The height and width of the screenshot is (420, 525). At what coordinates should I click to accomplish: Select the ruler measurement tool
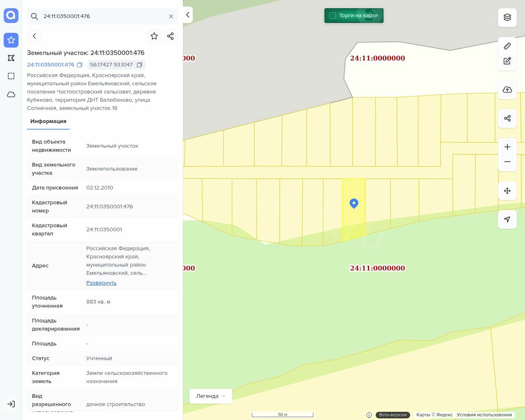[x=507, y=46]
